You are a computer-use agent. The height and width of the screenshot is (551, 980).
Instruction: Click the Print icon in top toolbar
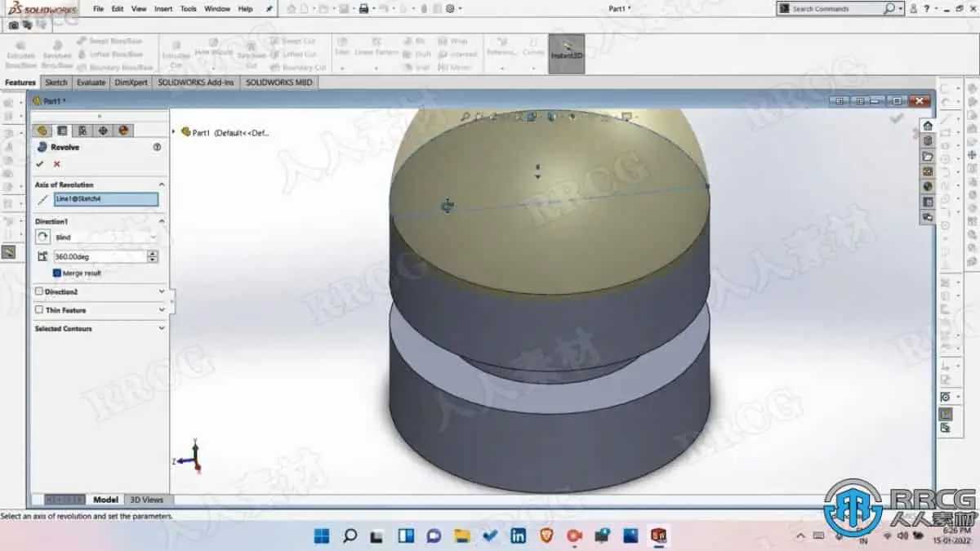click(365, 8)
